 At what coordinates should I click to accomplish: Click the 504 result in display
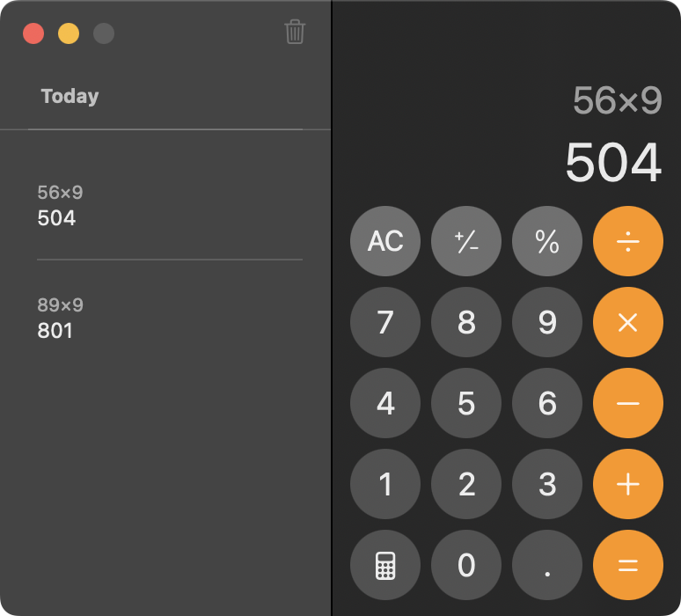pyautogui.click(x=612, y=163)
